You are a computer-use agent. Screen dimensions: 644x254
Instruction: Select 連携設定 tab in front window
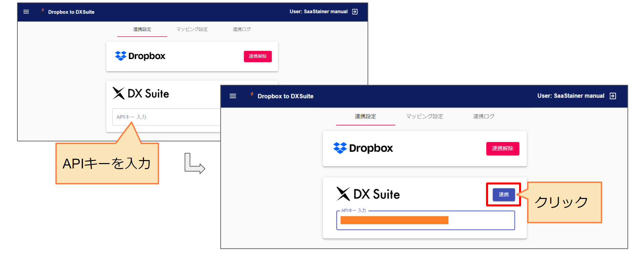point(366,116)
